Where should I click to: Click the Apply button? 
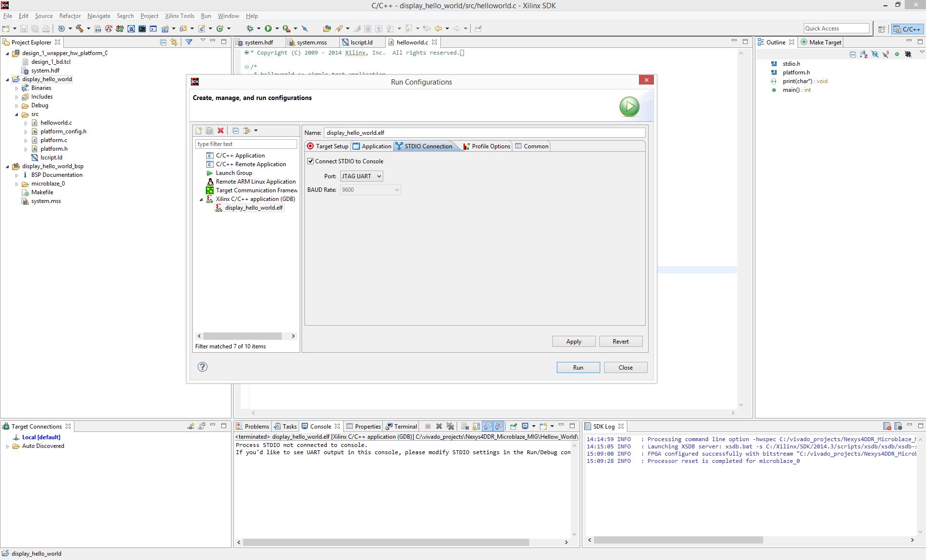(574, 341)
